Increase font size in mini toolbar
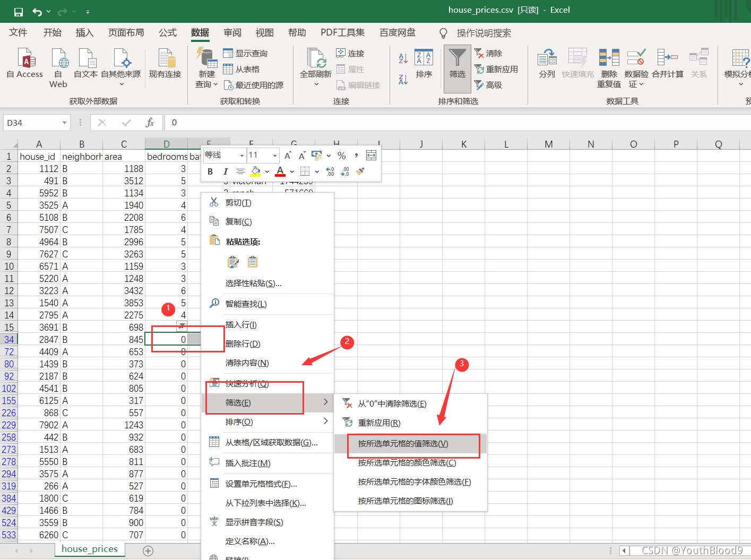The width and height of the screenshot is (751, 560). pos(288,156)
